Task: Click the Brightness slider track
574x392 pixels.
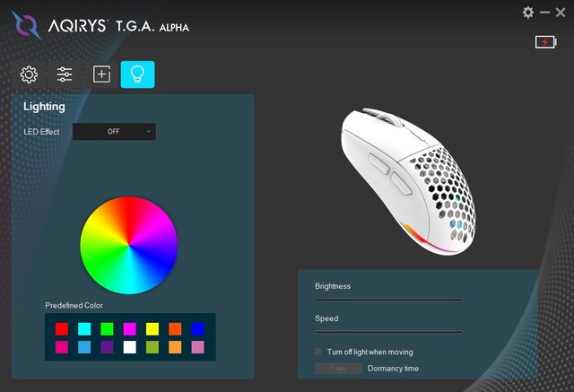Action: (388, 300)
